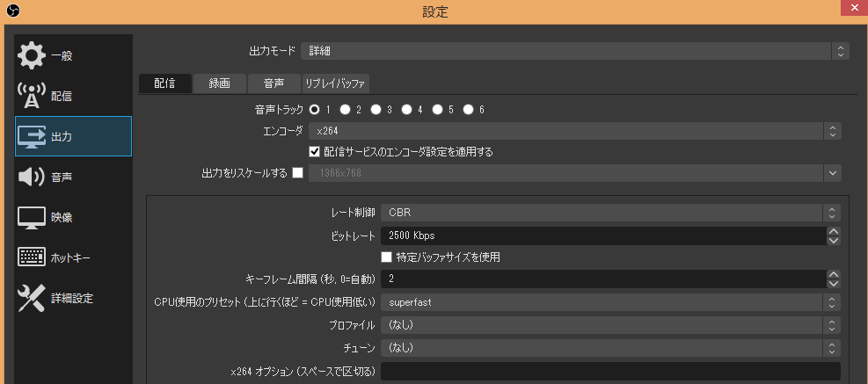Open the 詳細設定 wrench icon

(x=33, y=298)
